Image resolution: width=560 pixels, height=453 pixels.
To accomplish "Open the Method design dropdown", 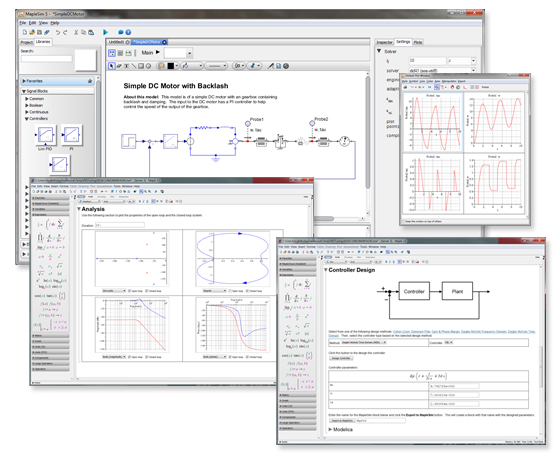I will (364, 342).
